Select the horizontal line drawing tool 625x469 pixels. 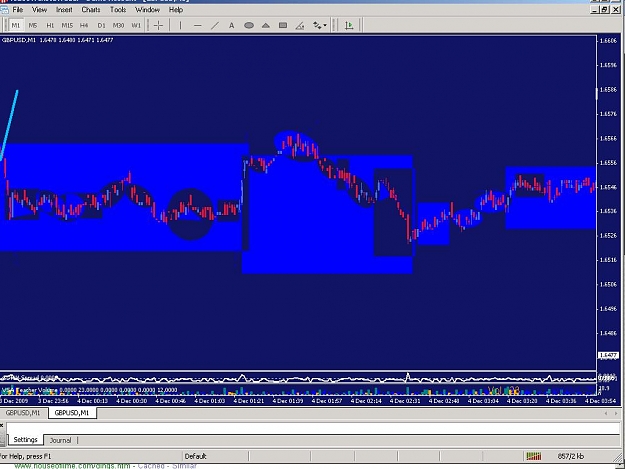point(197,26)
